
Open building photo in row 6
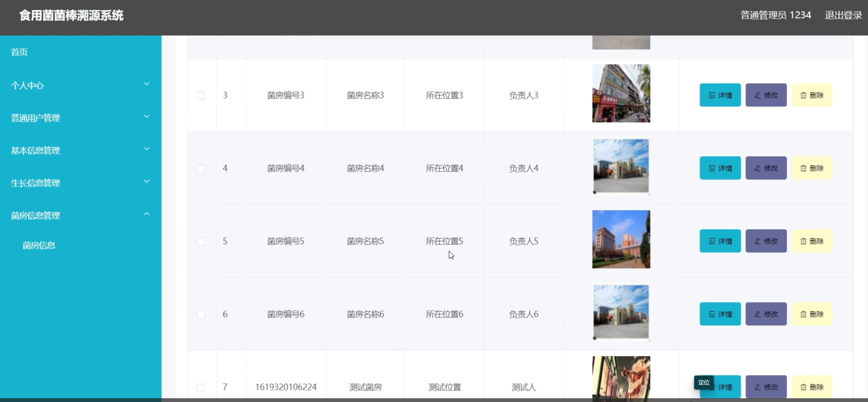click(x=621, y=312)
